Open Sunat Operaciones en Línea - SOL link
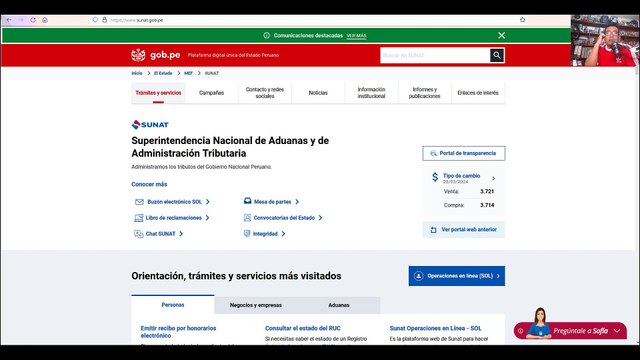Screen dimensions: 640x360 pos(435,328)
